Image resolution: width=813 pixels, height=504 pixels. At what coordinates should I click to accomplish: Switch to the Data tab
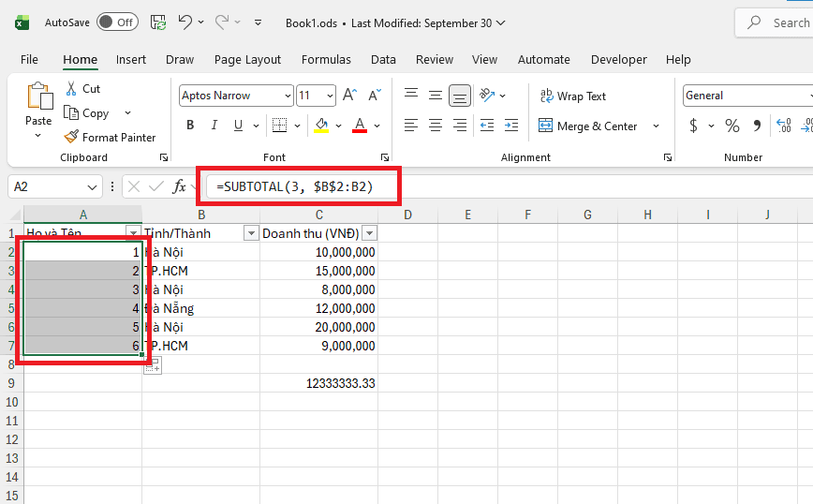point(383,60)
